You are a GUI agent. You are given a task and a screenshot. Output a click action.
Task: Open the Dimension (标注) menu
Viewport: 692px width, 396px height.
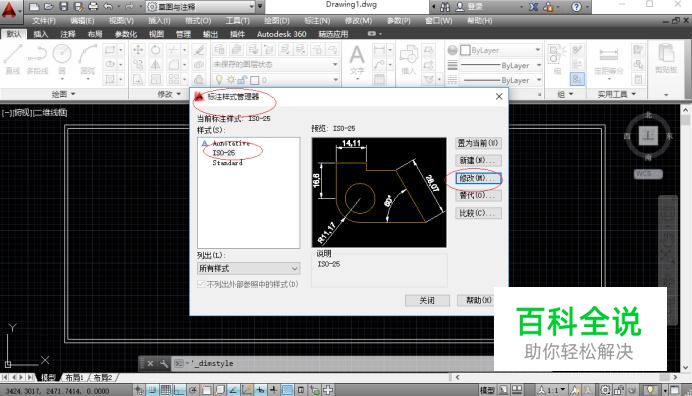coord(317,21)
